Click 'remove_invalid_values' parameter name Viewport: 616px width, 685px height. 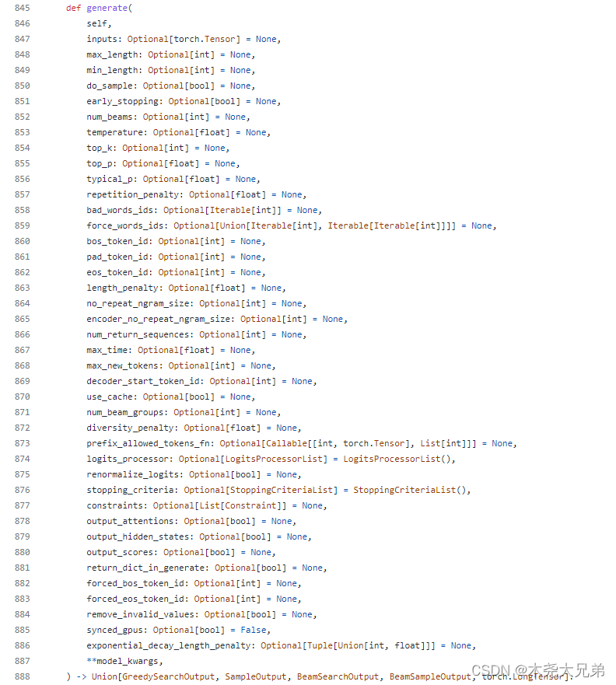pos(140,614)
